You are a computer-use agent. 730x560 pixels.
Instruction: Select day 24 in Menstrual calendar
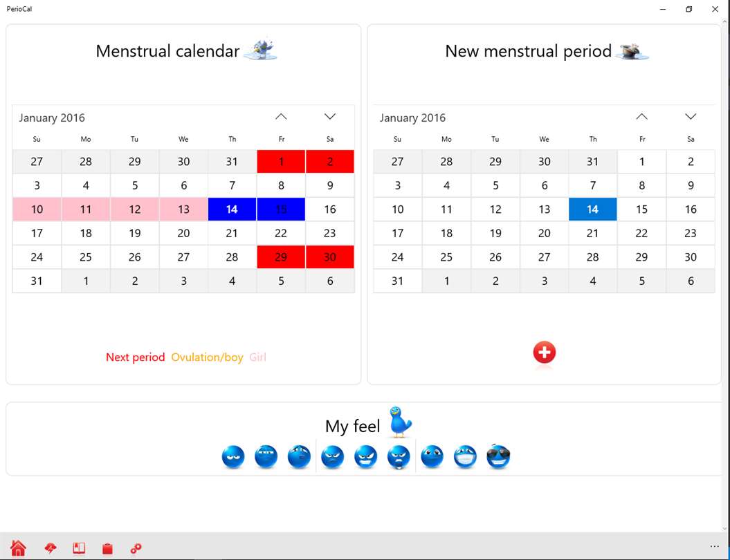point(37,256)
